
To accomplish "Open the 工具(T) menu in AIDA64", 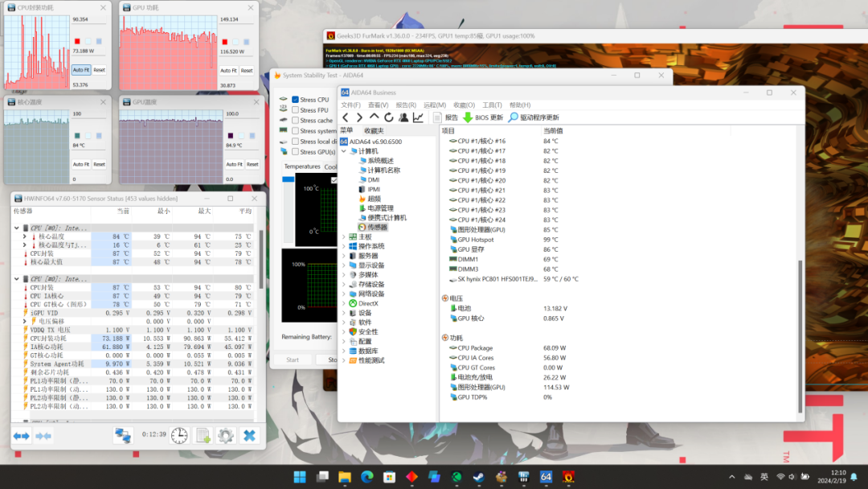I will pos(492,105).
